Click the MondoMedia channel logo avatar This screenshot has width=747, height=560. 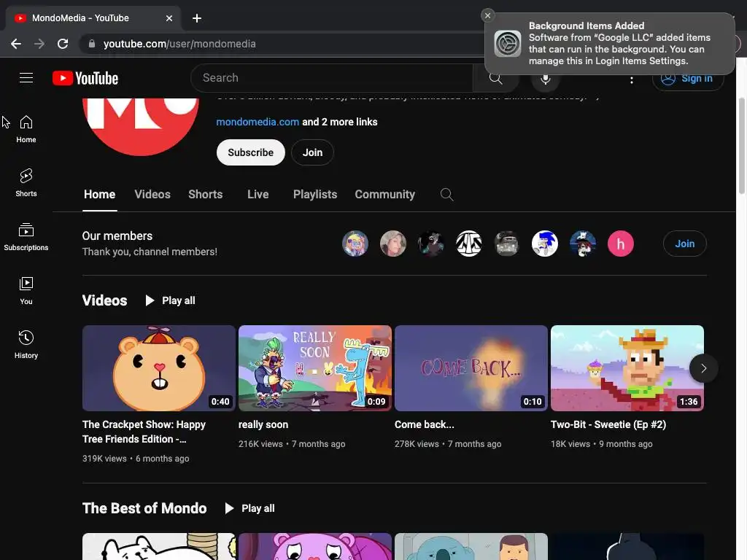[x=141, y=127]
